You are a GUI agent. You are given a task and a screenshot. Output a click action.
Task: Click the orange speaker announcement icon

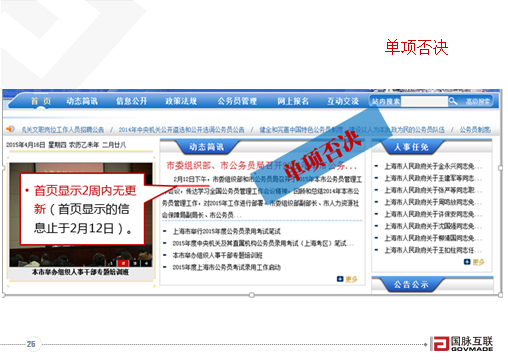tap(10, 129)
